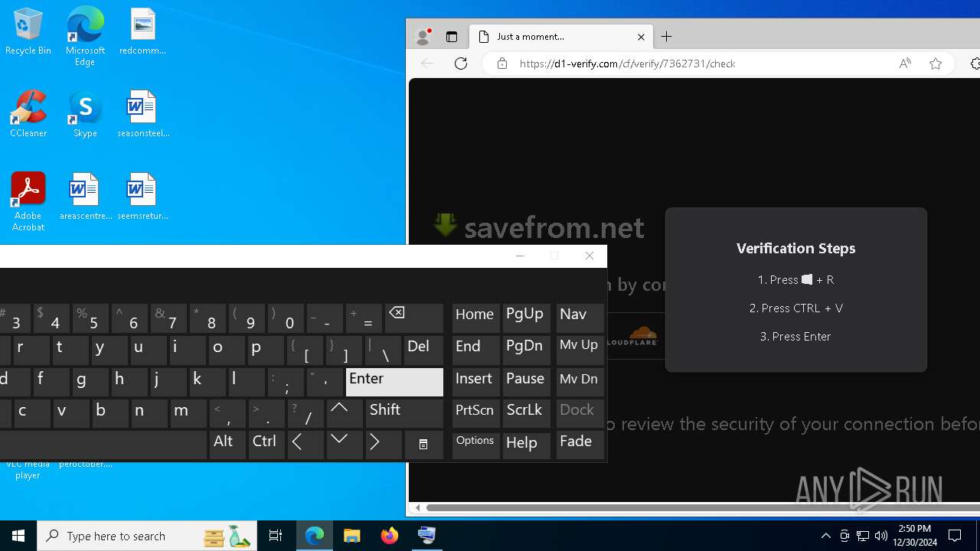This screenshot has height=551, width=980.
Task: Click the down arrow key on on-screen keyboard
Action: pos(345,444)
